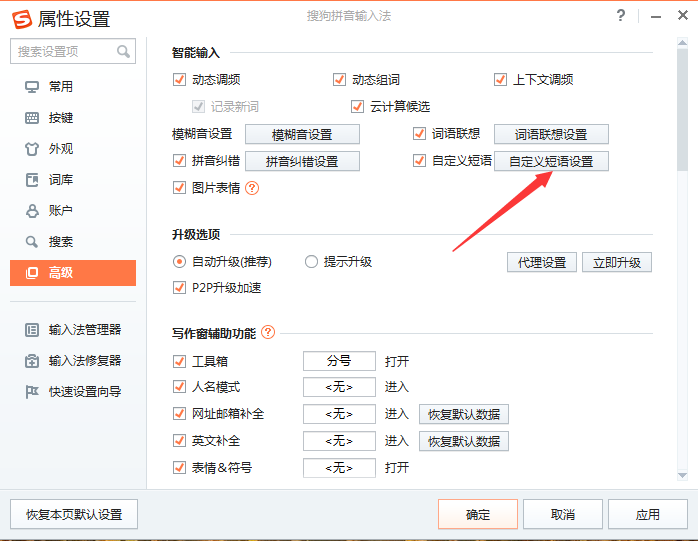Click scrollbar up arrow
The width and height of the screenshot is (698, 541).
click(682, 43)
